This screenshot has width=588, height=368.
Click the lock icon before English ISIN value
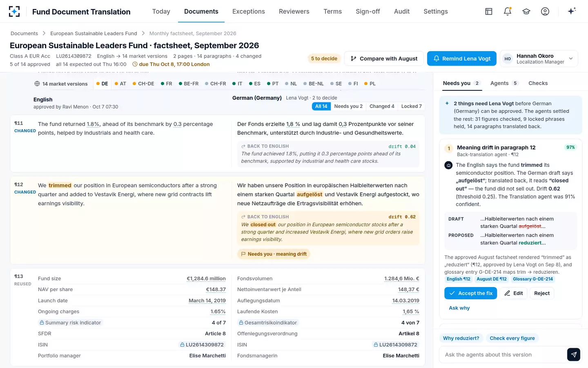pos(182,345)
